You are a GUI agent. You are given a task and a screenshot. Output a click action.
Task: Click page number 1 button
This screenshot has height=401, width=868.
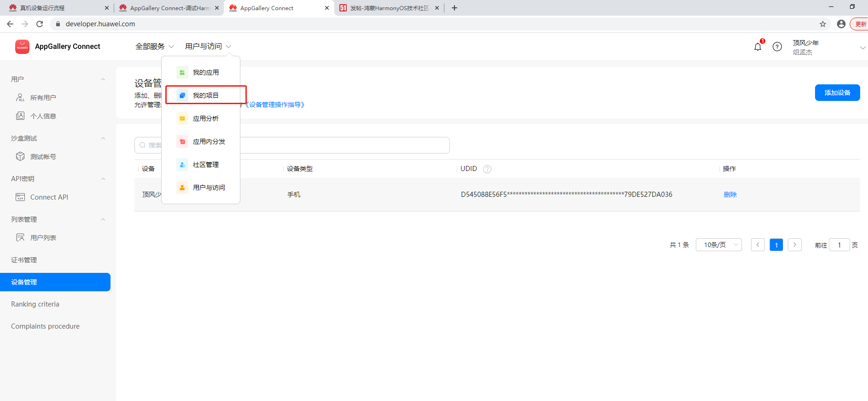[x=776, y=245]
